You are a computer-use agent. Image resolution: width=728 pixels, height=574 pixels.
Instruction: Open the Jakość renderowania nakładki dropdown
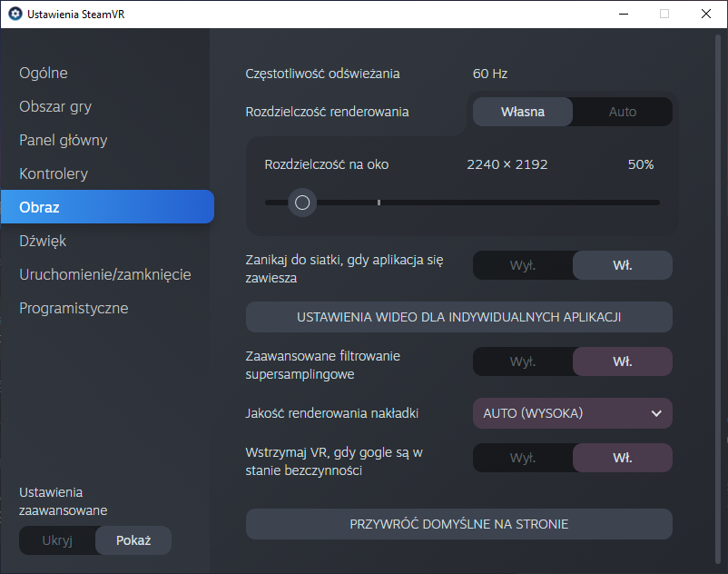pos(573,413)
